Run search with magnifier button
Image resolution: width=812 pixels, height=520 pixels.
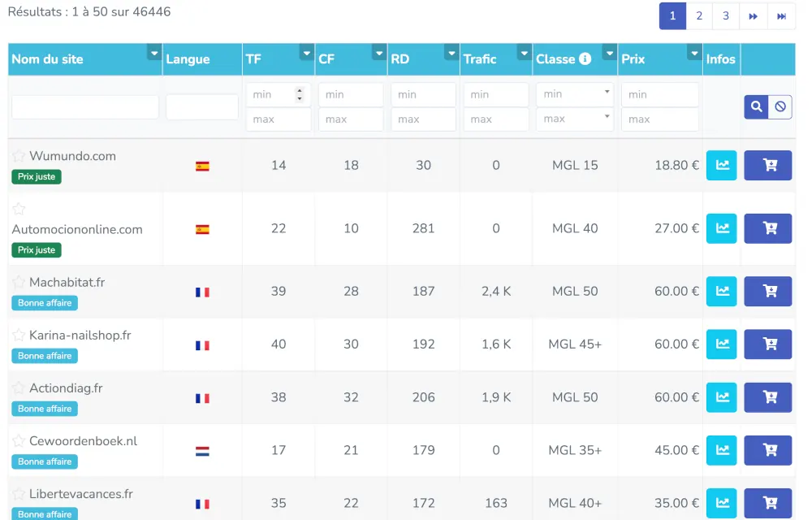tap(756, 106)
